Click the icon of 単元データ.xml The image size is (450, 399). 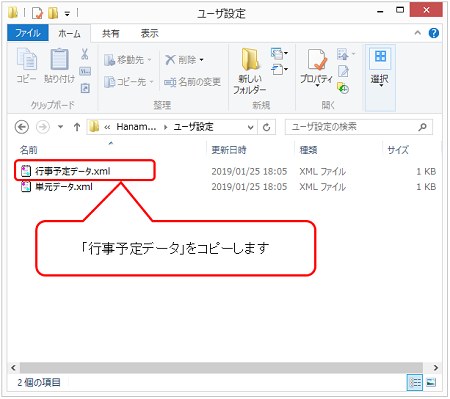tap(26, 187)
